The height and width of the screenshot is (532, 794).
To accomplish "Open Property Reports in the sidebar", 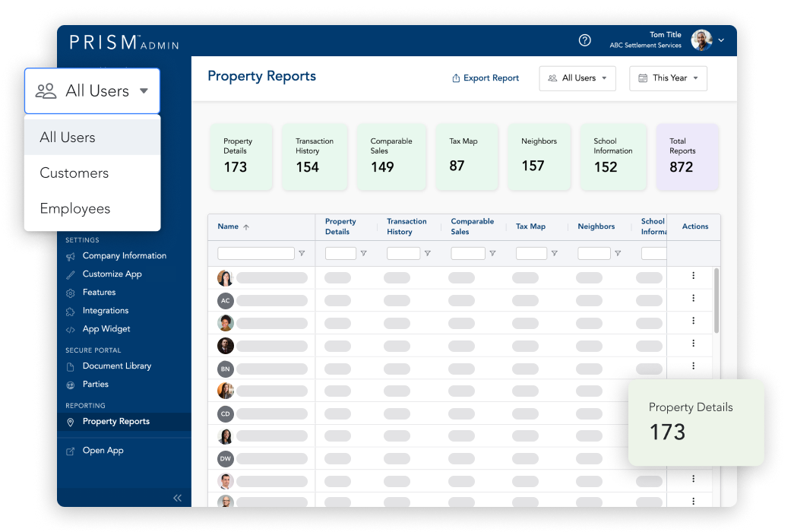I will point(115,422).
